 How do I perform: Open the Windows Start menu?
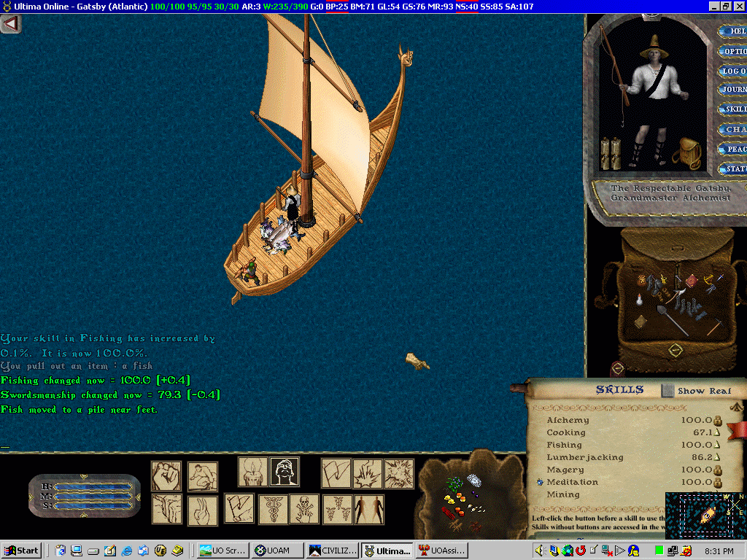pyautogui.click(x=21, y=551)
